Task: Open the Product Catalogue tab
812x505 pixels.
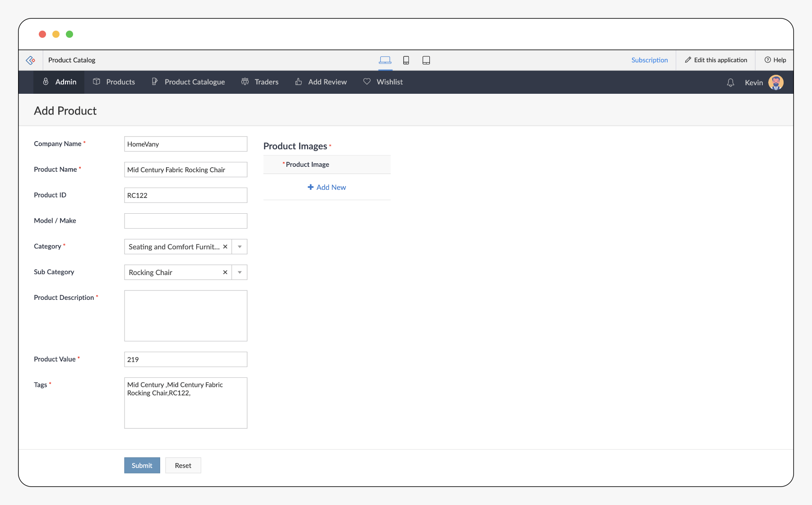Action: 188,82
